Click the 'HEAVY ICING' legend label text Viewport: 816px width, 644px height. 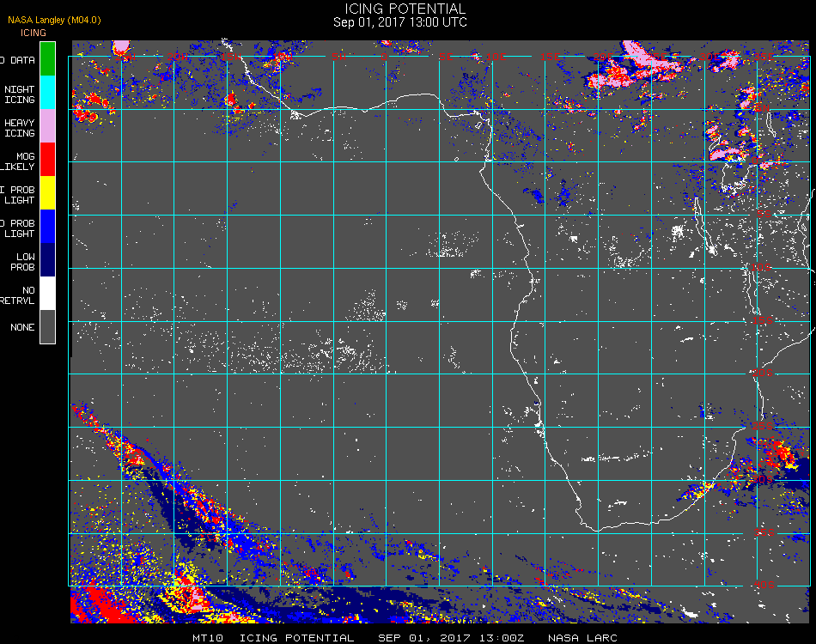19,128
